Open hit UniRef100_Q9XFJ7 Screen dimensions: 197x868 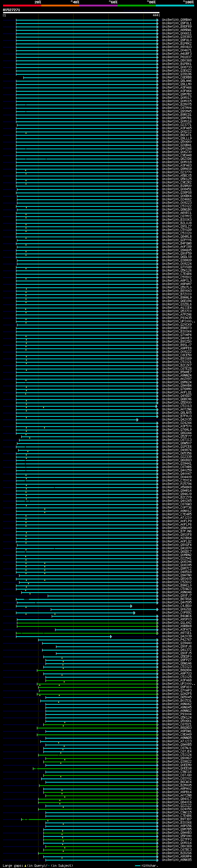click(177, 595)
